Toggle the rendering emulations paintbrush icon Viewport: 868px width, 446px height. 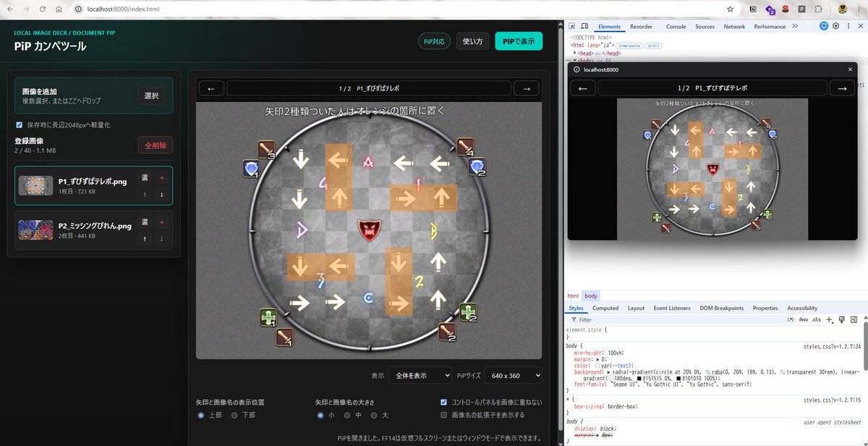(842, 319)
